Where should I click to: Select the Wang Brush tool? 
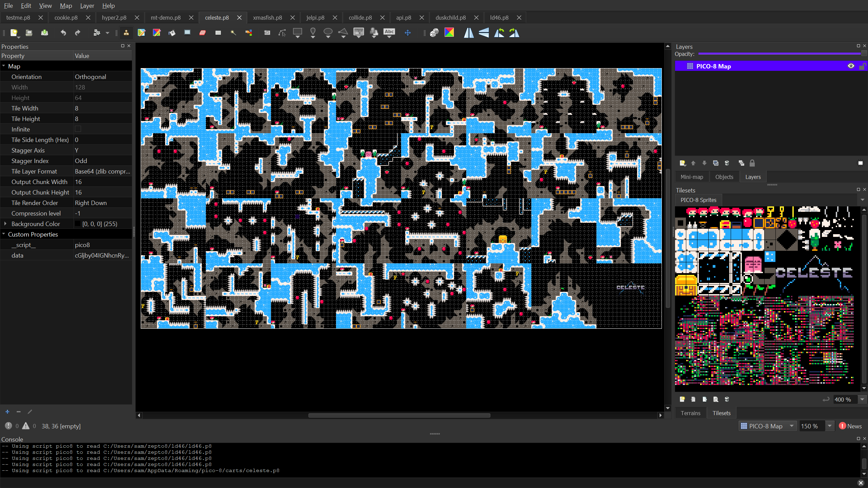(x=157, y=33)
